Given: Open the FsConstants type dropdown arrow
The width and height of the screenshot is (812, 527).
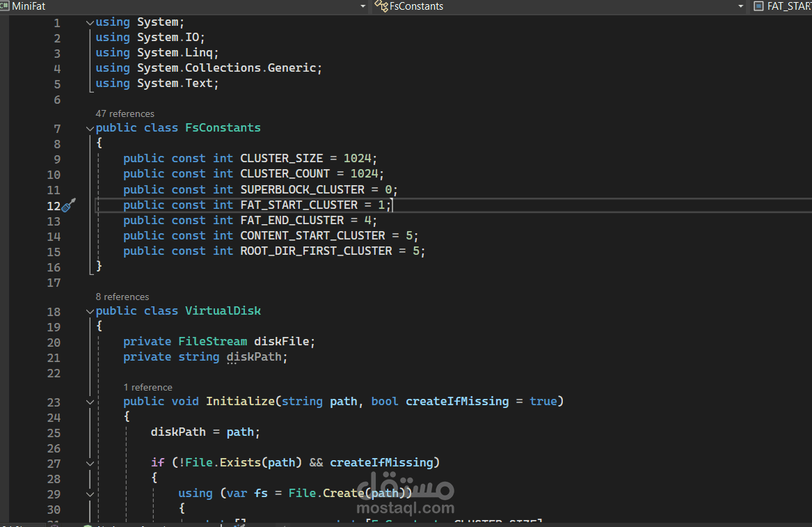Looking at the screenshot, I should click(740, 6).
